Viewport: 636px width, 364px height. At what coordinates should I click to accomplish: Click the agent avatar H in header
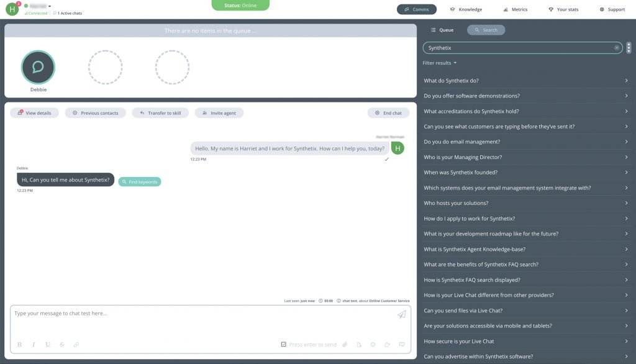tap(12, 9)
